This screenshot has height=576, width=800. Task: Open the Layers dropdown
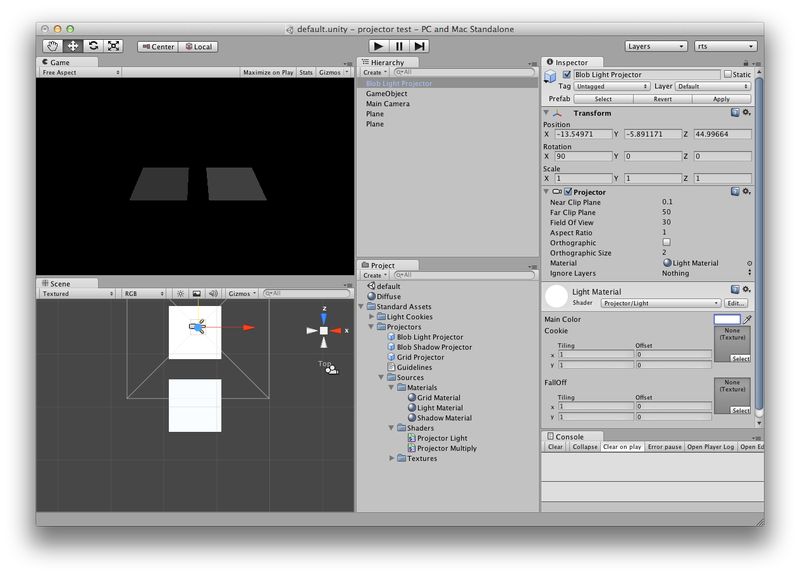point(656,46)
